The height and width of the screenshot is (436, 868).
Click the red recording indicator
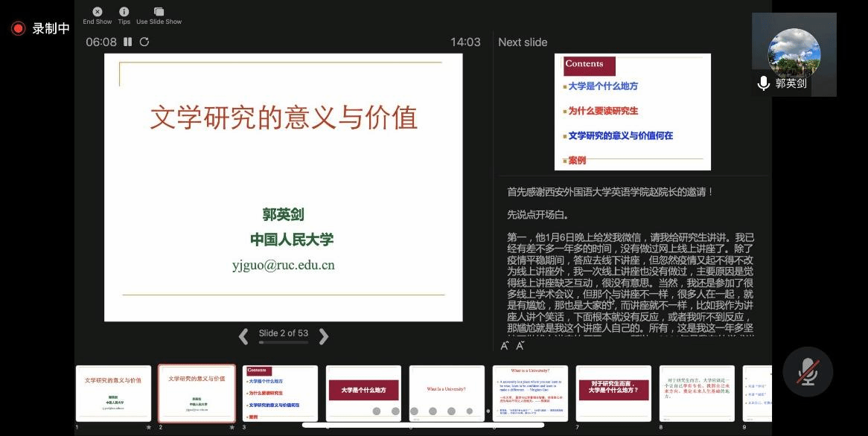[x=19, y=29]
